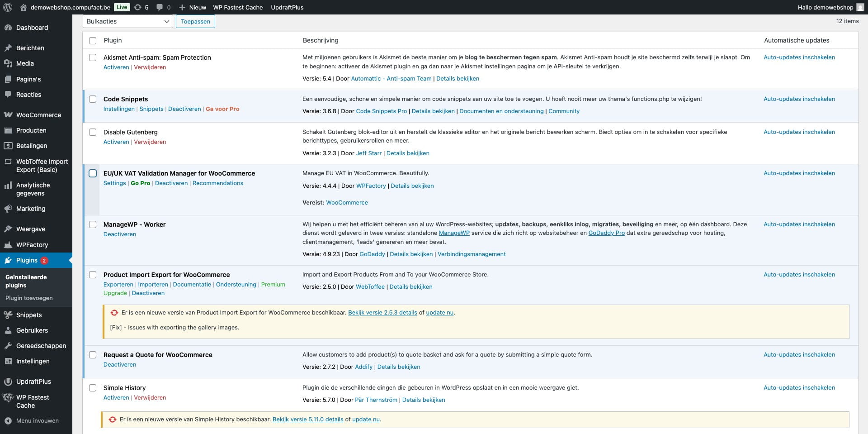The height and width of the screenshot is (434, 868).
Task: Click the Analytische gegevens chart icon
Action: (x=8, y=185)
